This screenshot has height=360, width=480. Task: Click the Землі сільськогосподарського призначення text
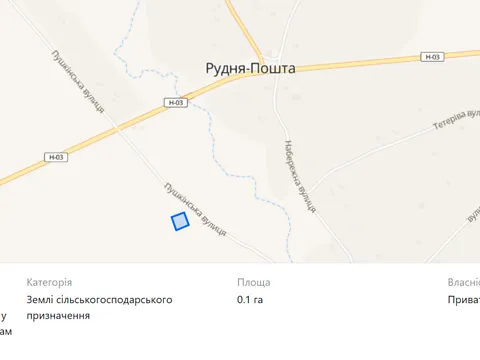click(99, 307)
